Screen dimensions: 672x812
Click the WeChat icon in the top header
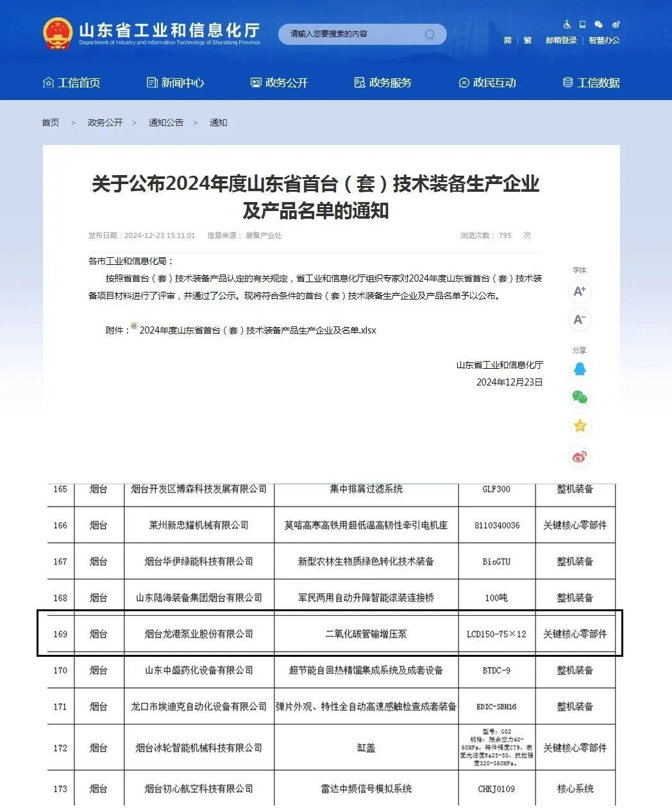click(600, 23)
